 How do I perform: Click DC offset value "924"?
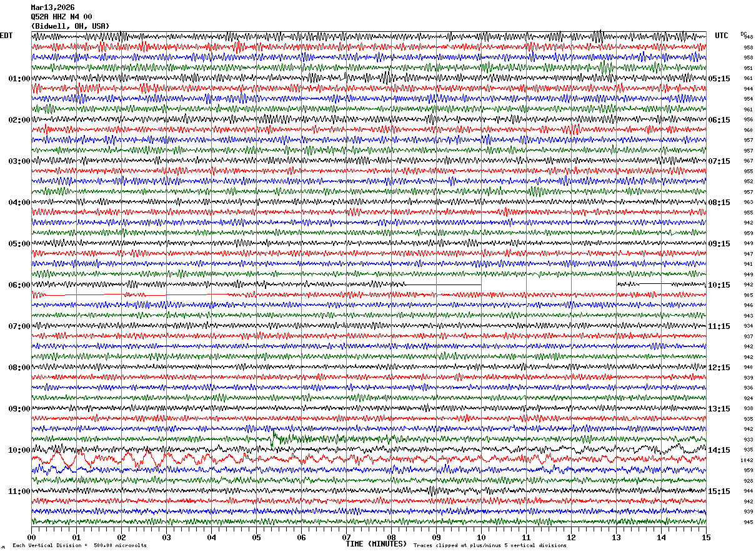click(749, 398)
